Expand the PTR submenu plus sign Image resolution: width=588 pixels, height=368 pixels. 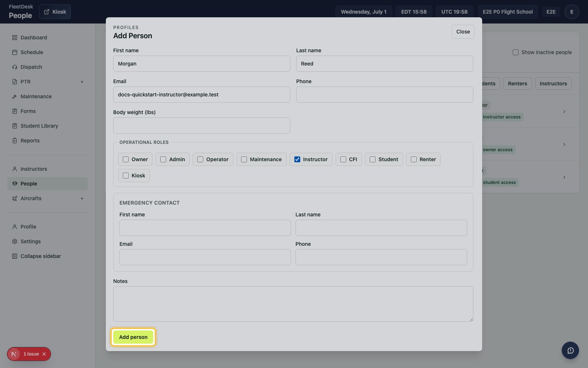click(82, 82)
